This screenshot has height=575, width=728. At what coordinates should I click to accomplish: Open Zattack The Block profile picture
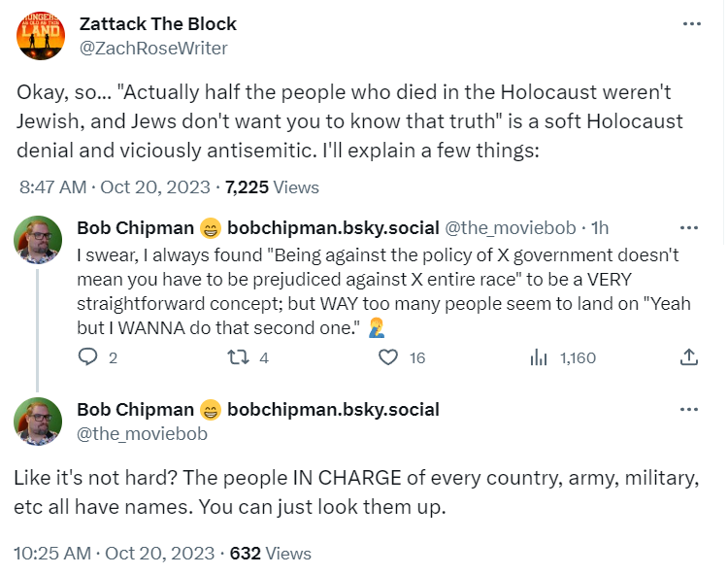point(41,36)
